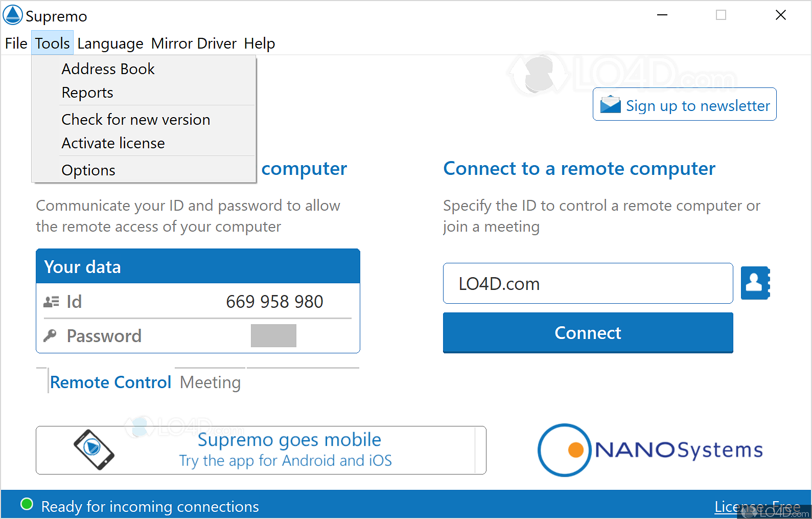The image size is (812, 519).
Task: Open the Help menu
Action: [260, 43]
